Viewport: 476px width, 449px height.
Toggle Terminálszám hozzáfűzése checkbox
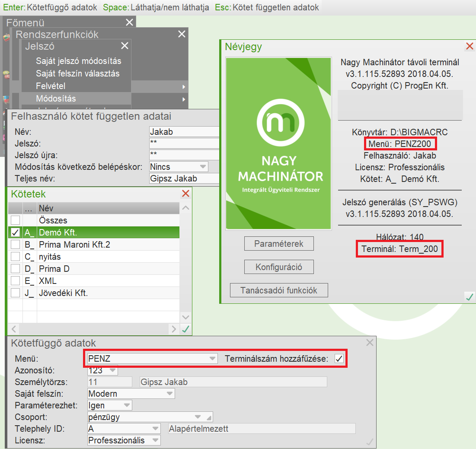339,359
